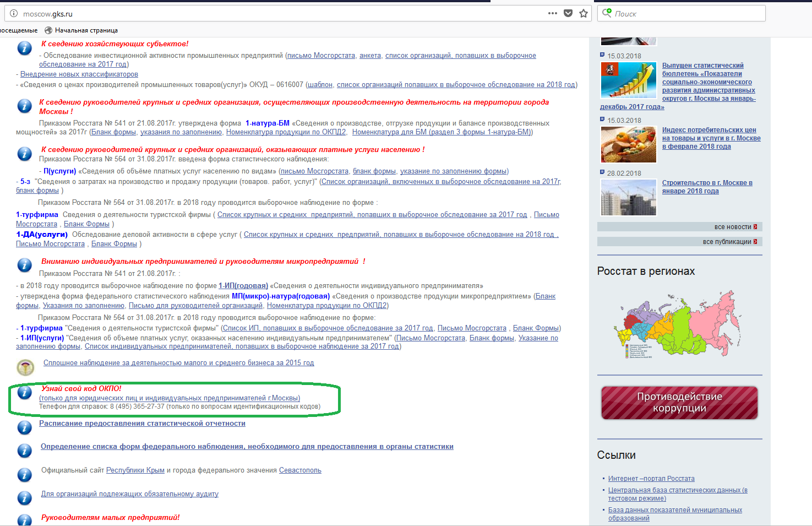The width and height of the screenshot is (812, 526).
Task: Open 'База данных показателей муниципальных образований' link
Action: [675, 514]
